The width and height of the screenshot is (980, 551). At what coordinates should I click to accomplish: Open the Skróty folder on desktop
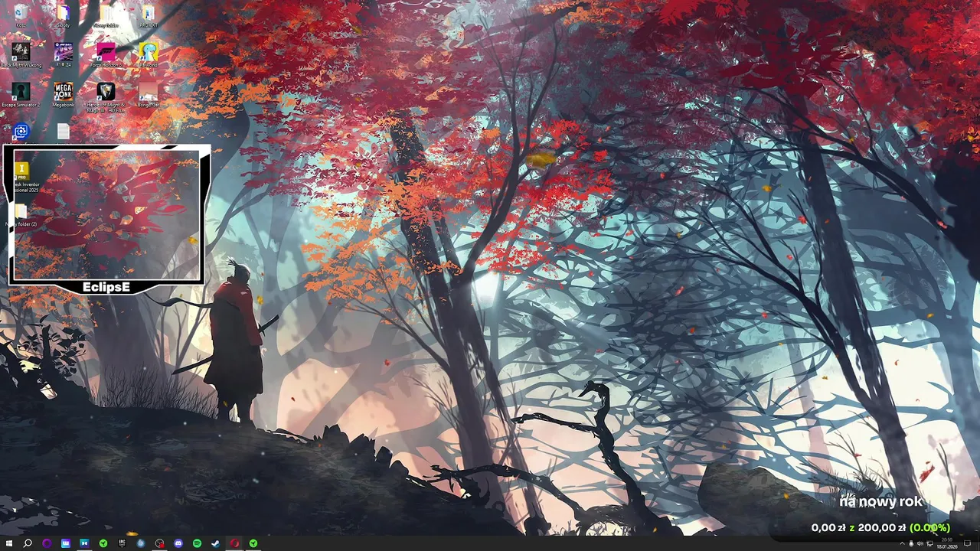click(x=64, y=16)
